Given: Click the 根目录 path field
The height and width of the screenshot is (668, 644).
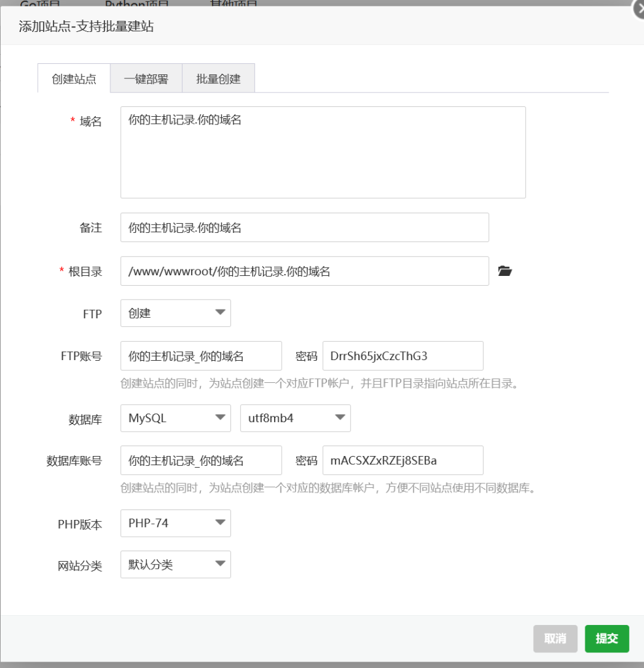Looking at the screenshot, I should 305,271.
